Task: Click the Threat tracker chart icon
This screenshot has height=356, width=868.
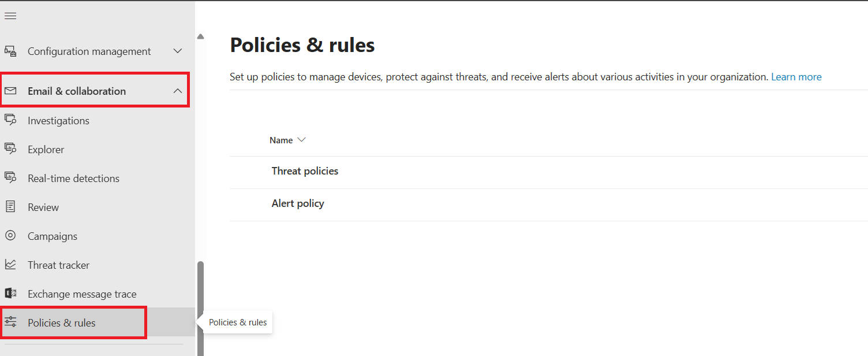Action: (10, 265)
